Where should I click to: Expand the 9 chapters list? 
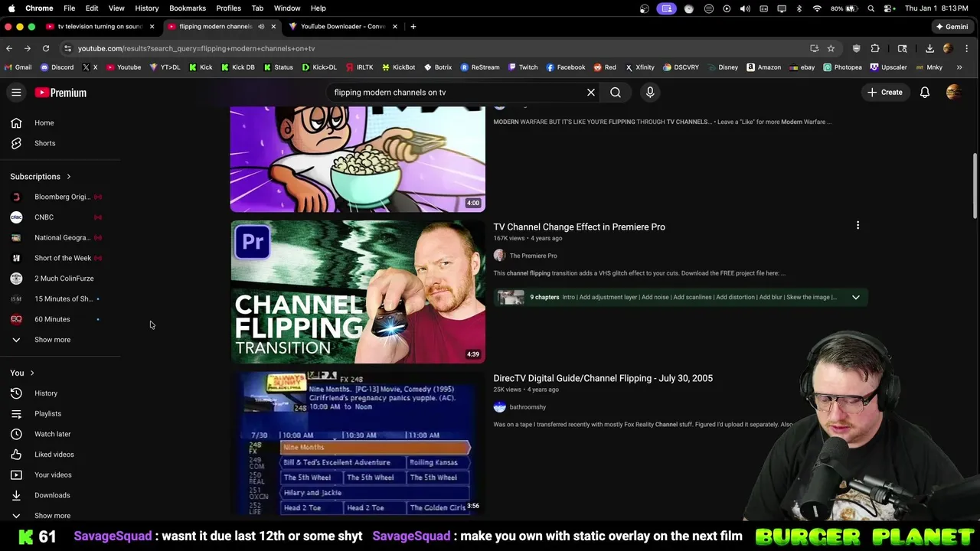856,297
